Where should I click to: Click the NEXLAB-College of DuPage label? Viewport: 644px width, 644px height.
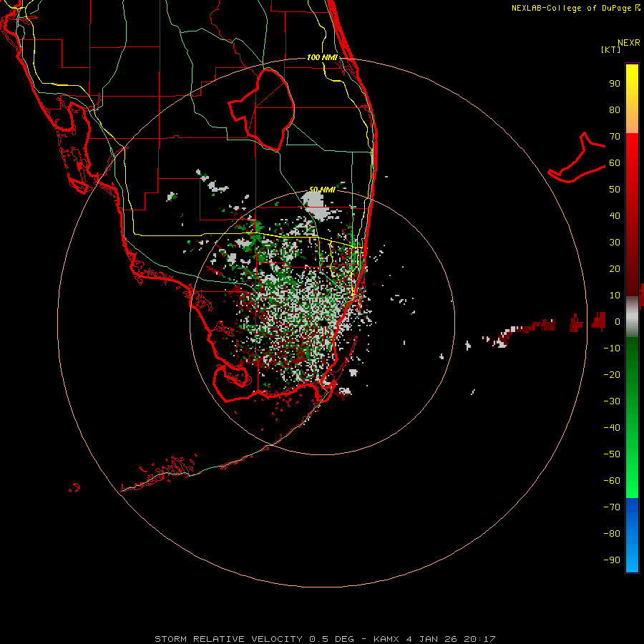[575, 8]
